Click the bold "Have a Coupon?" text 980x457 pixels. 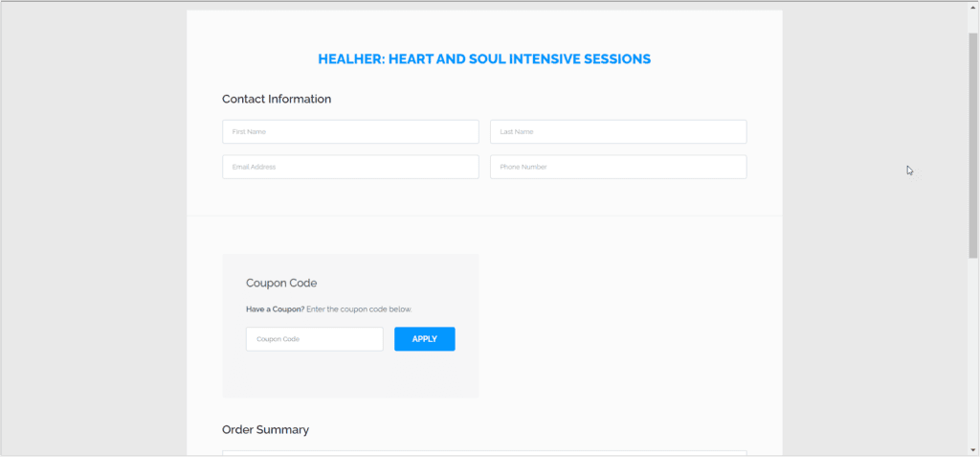pos(276,309)
